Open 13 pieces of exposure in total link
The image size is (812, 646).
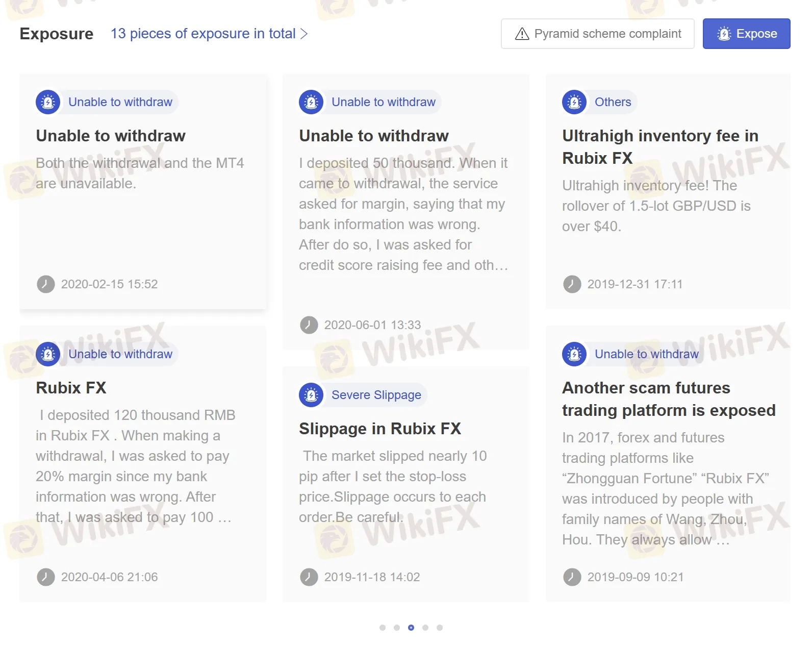(209, 34)
